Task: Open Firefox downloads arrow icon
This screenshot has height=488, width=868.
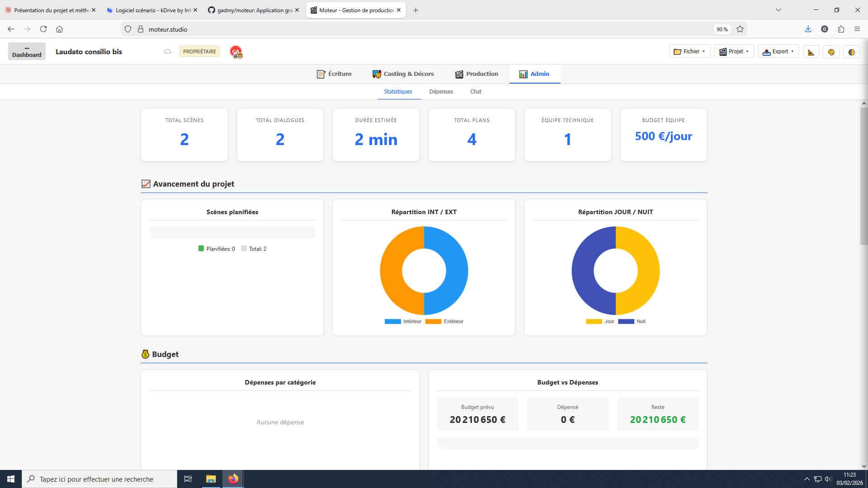Action: 808,29
